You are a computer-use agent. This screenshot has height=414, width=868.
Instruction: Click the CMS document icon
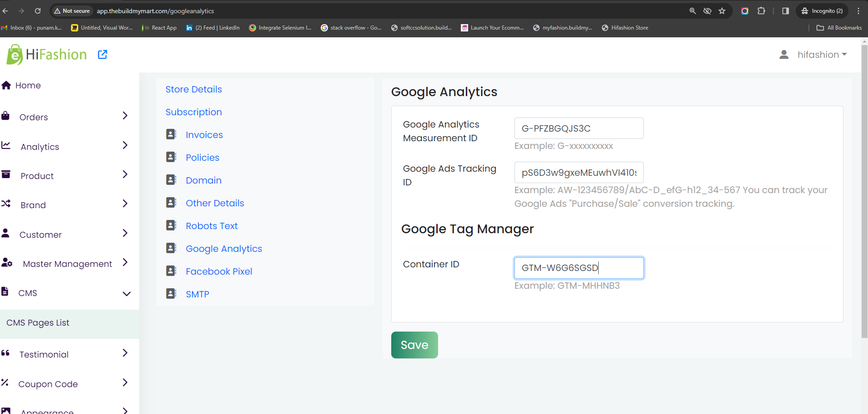click(5, 291)
